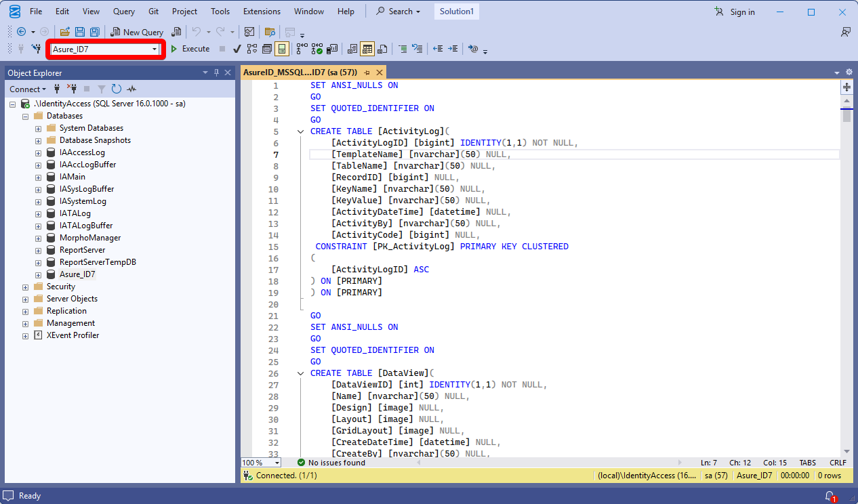Click the Open File folder icon

[65, 32]
